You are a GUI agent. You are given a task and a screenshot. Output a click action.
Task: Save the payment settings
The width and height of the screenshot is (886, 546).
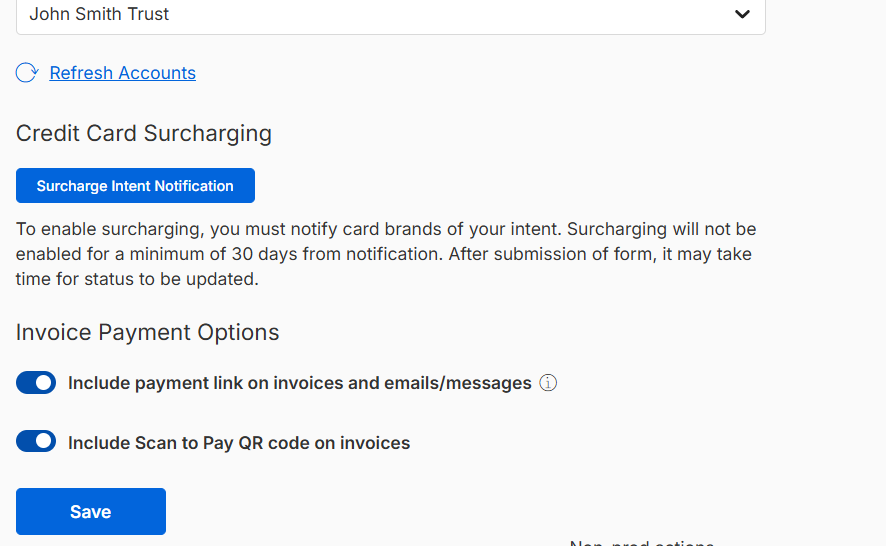pyautogui.click(x=90, y=512)
